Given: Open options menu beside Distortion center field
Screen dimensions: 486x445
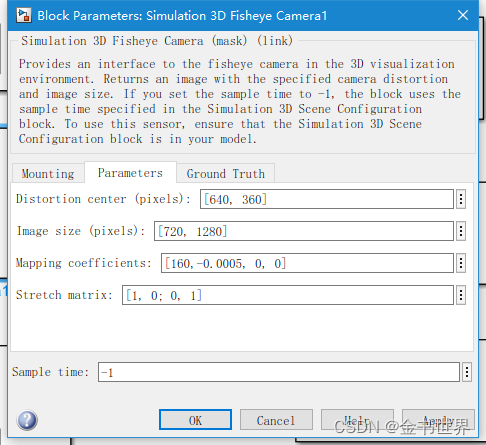Looking at the screenshot, I should [x=461, y=199].
